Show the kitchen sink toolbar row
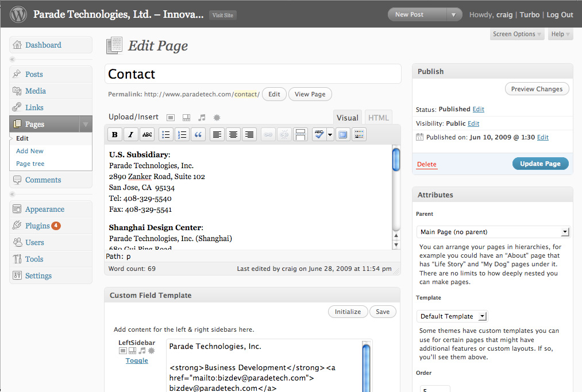The image size is (582, 392). [x=359, y=135]
